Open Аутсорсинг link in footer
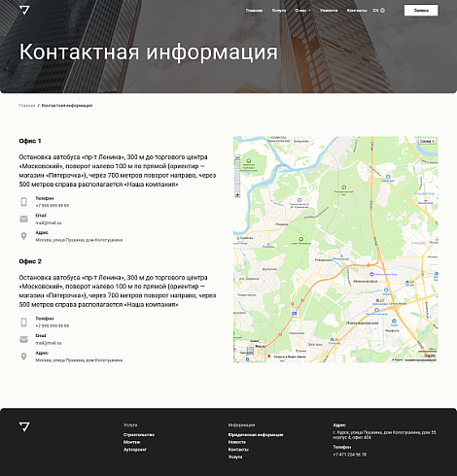The height and width of the screenshot is (476, 457). (x=135, y=450)
